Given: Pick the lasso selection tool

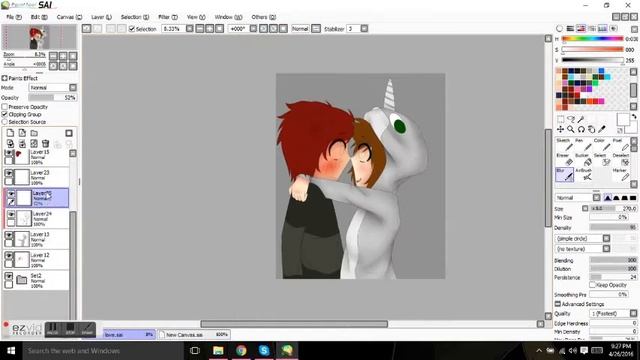Looking at the screenshot, I should click(571, 119).
